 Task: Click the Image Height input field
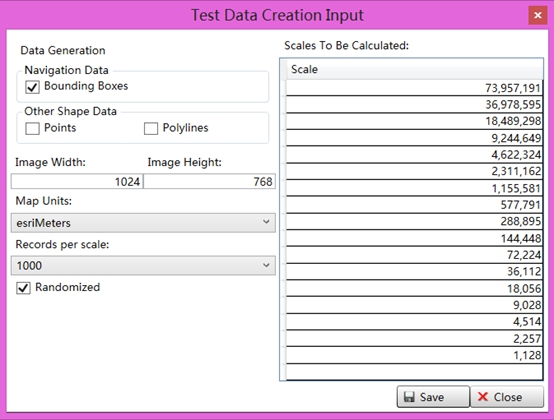210,182
